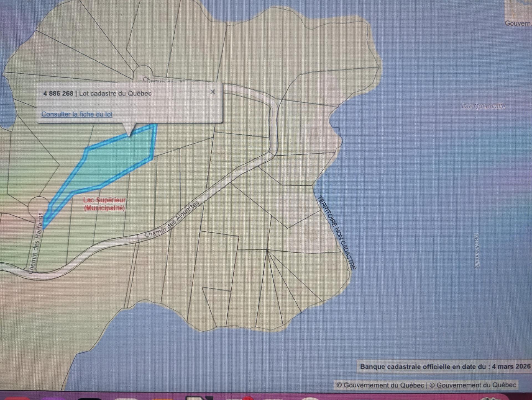This screenshot has width=532, height=400.
Task: Click the Banque cadastrale officielle date banner
Action: [x=445, y=367]
